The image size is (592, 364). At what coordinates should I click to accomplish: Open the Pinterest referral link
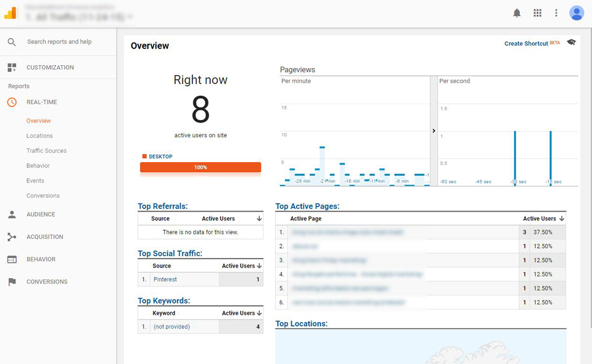[165, 279]
